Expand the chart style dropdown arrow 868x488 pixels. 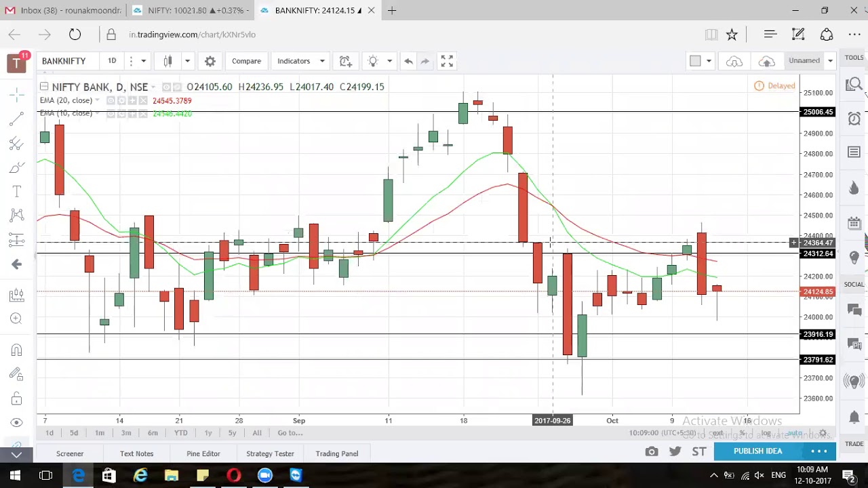pos(187,61)
